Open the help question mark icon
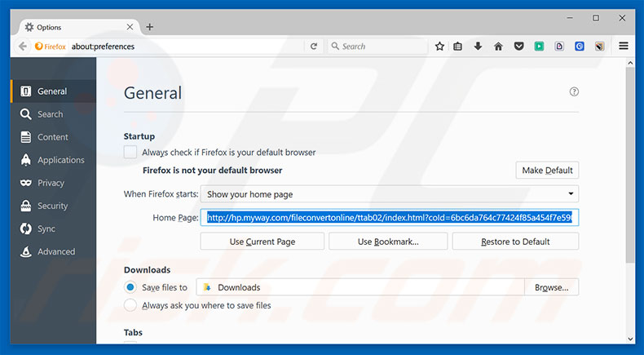 (x=574, y=91)
